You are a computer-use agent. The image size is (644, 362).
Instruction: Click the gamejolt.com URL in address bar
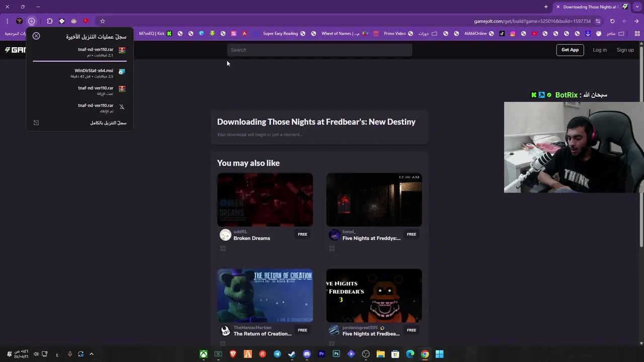tap(532, 21)
